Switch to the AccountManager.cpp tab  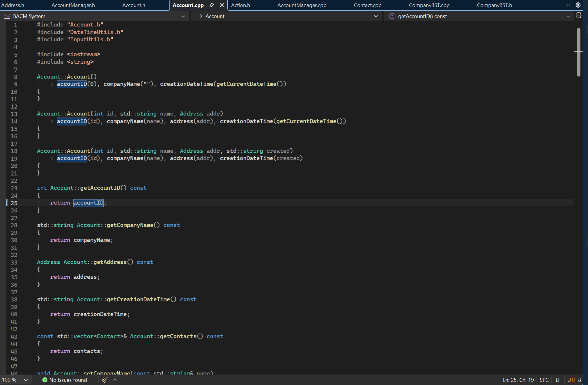[302, 5]
